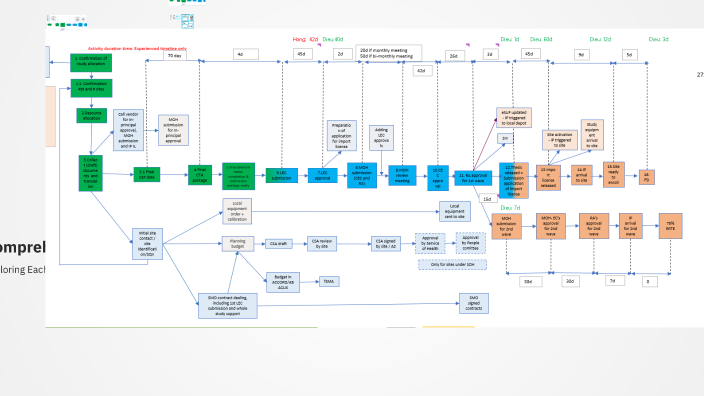
Task: Select the '8. MOH submission' blue box
Action: click(x=362, y=175)
